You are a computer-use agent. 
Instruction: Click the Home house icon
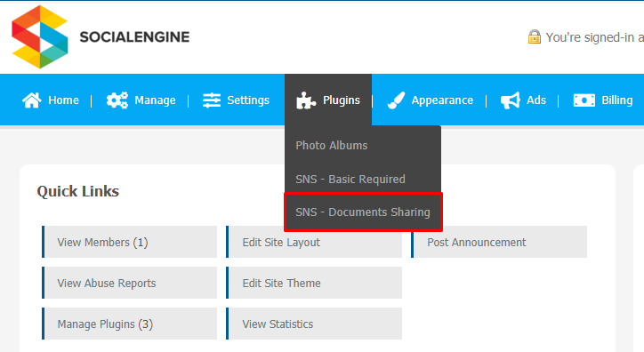point(32,100)
